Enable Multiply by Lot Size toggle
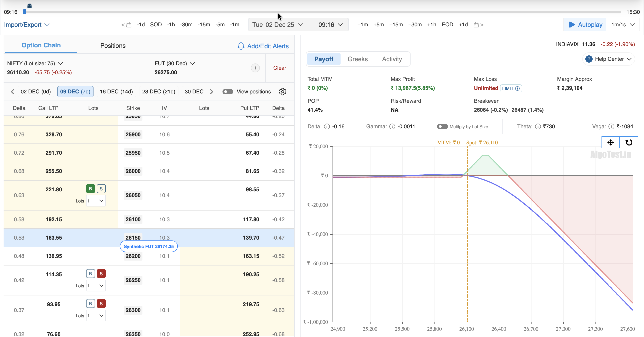The height and width of the screenshot is (337, 644). pyautogui.click(x=442, y=127)
